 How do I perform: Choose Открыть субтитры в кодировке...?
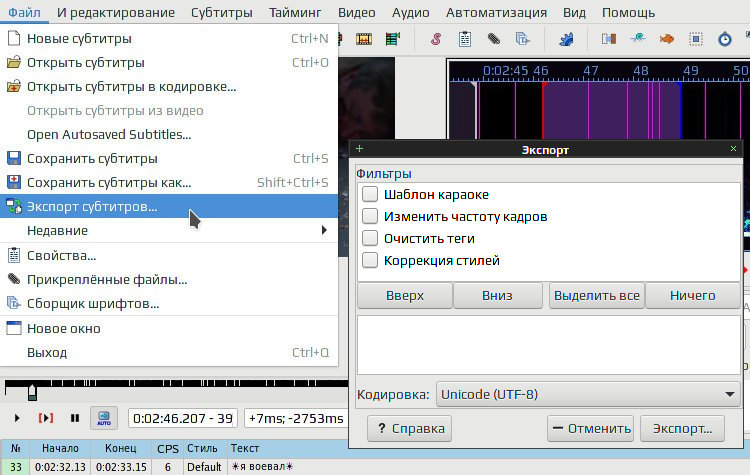point(169,87)
